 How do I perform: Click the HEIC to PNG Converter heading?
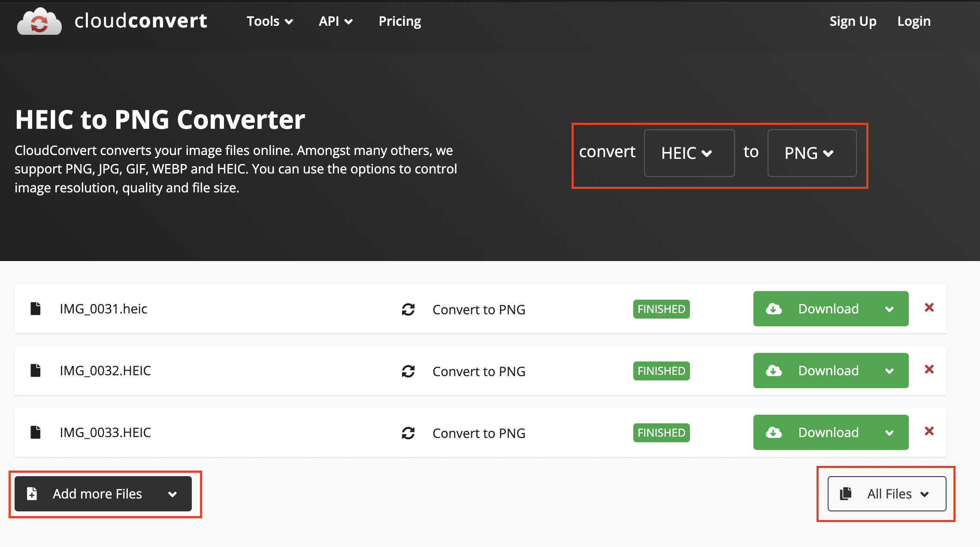pos(160,119)
